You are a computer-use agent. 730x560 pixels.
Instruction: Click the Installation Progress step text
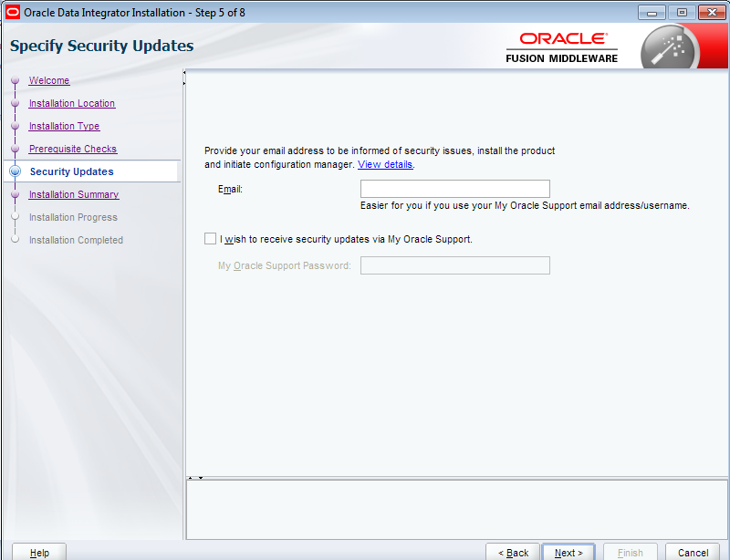point(73,217)
